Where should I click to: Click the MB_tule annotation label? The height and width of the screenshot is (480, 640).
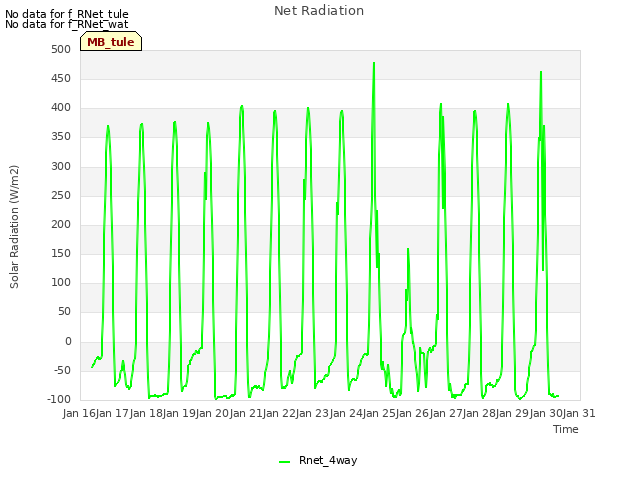click(x=111, y=42)
